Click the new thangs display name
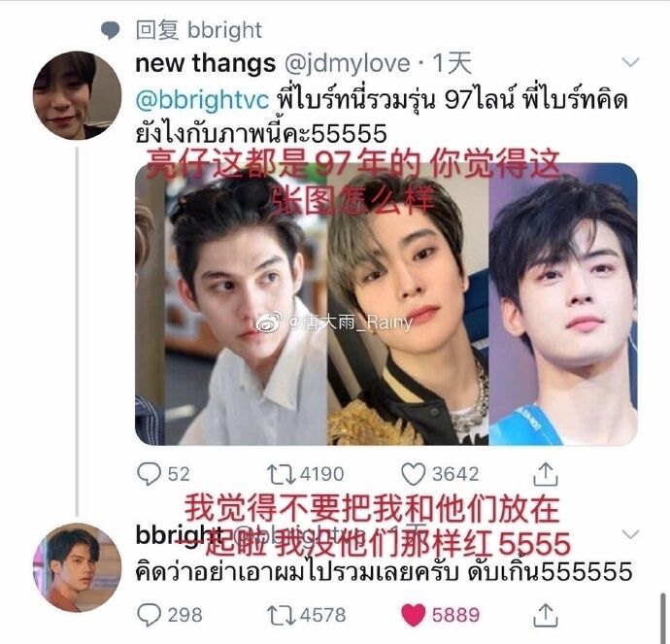670x644 pixels. [x=205, y=63]
